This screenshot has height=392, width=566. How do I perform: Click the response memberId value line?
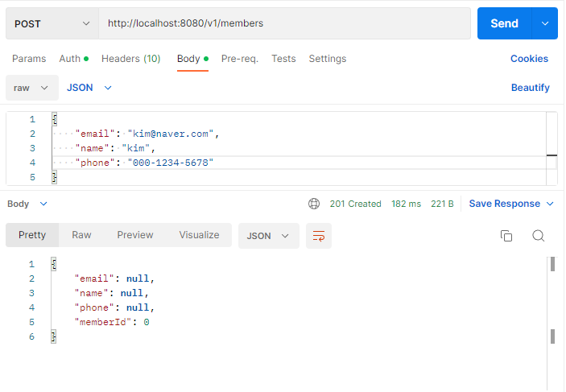[112, 322]
